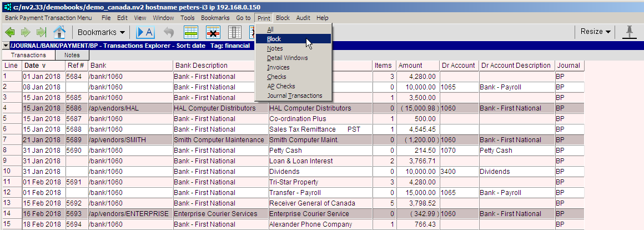Screen dimensions: 644x230
Task: Click the gray undo arrow icon
Action: click(169, 32)
